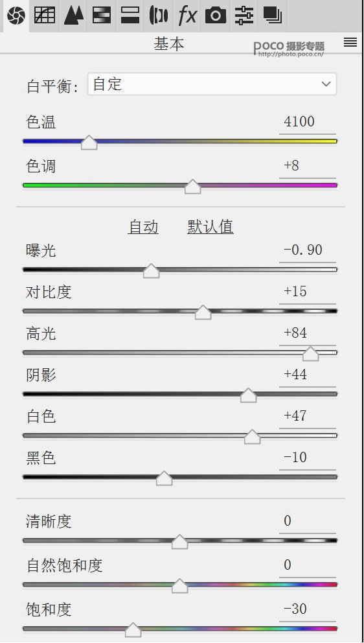Viewport: 364px width, 643px height.
Task: Expand the 白平衡 white balance dropdown
Action: pos(212,84)
